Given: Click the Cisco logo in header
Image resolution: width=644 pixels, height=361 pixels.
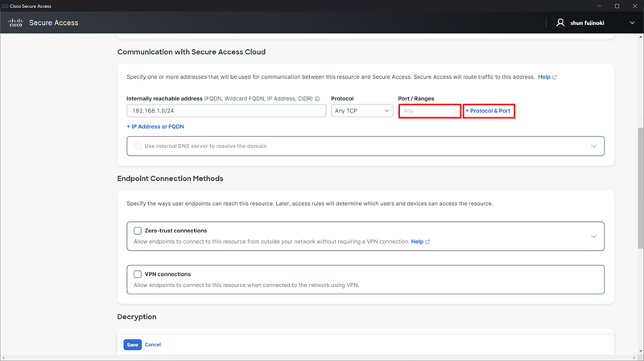Looking at the screenshot, I should coord(15,23).
